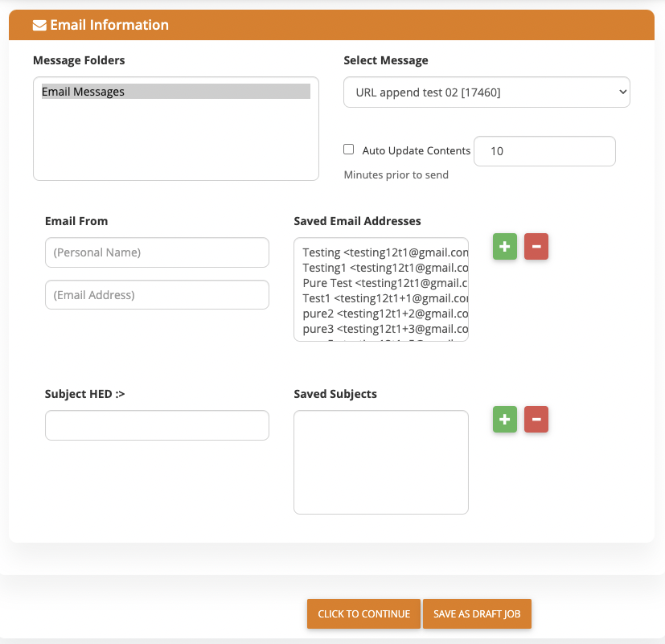Choose pure2 saved email address entry

(385, 314)
